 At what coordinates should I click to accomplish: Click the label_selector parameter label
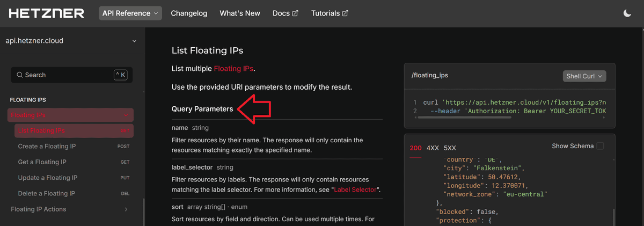coord(192,167)
